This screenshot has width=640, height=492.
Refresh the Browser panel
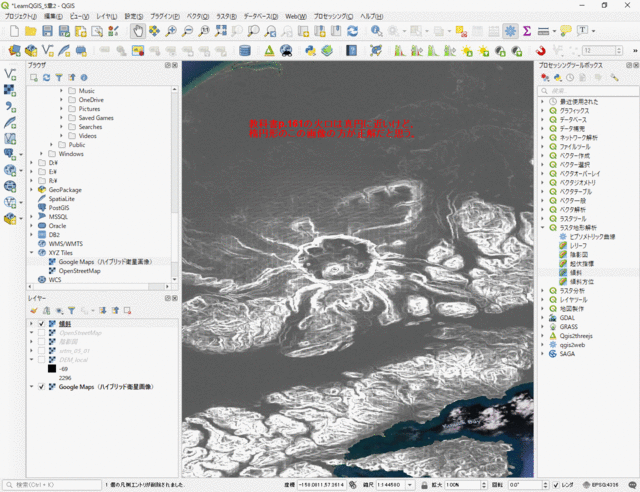coord(47,78)
